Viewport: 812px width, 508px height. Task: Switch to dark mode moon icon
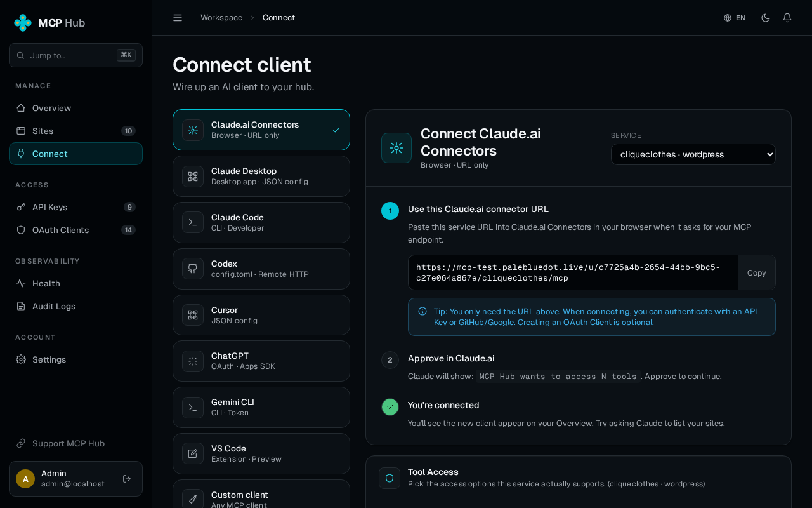(x=766, y=18)
